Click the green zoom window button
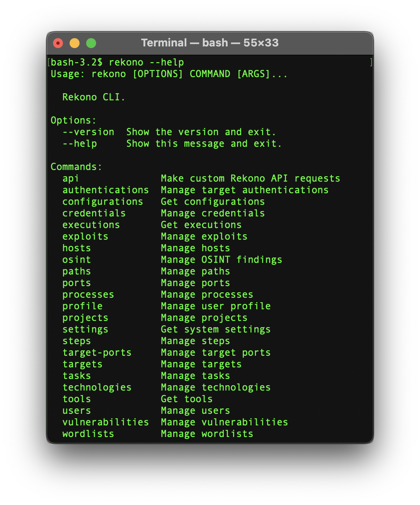Screen dimensions: 420x505 pyautogui.click(x=91, y=43)
